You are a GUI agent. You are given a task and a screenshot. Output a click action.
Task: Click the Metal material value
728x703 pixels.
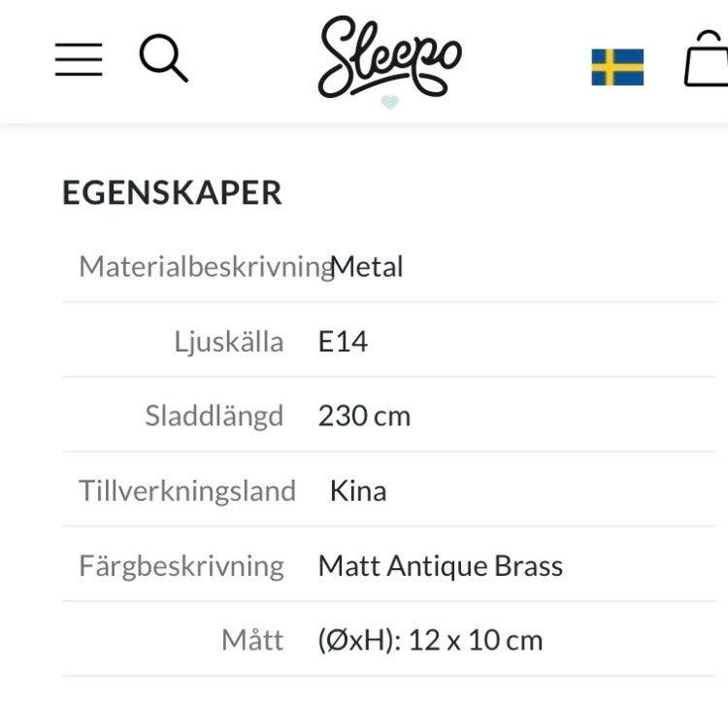point(368,266)
